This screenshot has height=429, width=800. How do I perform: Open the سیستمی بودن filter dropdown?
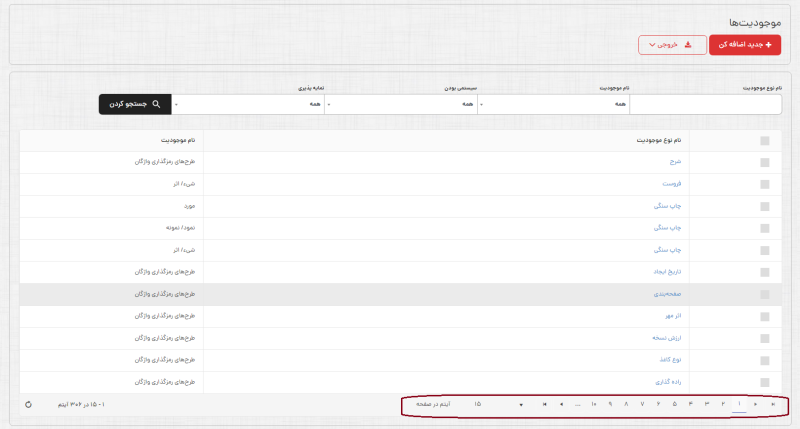[402, 104]
